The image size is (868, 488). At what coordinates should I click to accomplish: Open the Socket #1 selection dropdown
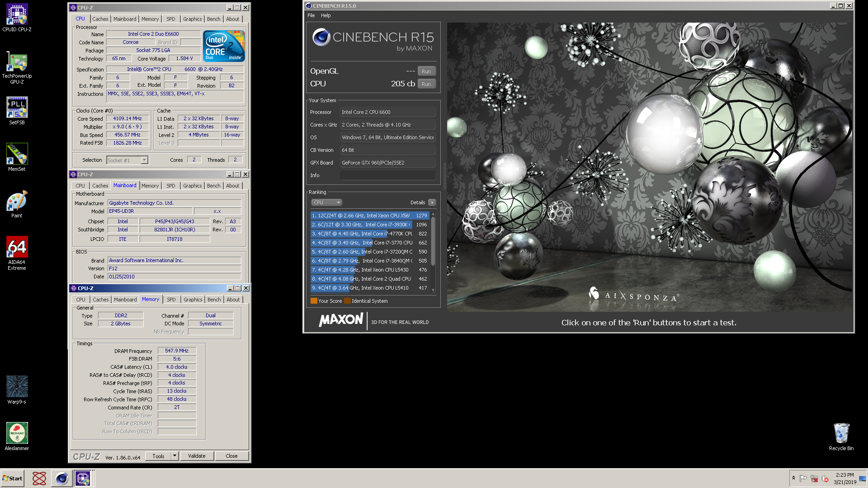pos(127,160)
